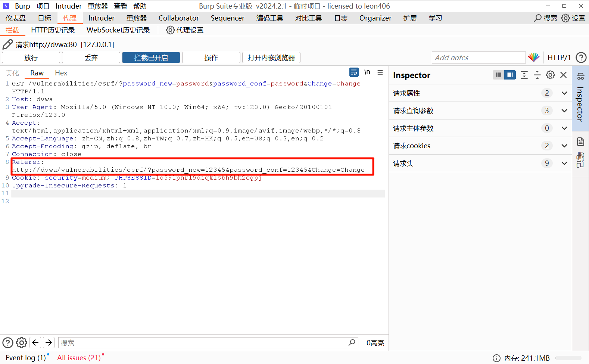589x364 pixels.
Task: Switch to the 仪表盘 tab
Action: (16, 18)
